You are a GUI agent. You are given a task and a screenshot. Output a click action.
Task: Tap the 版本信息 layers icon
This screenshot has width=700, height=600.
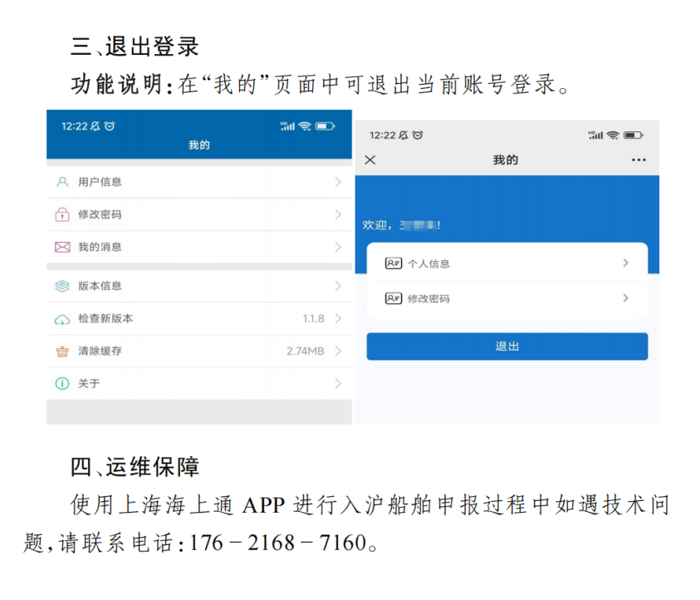(62, 286)
